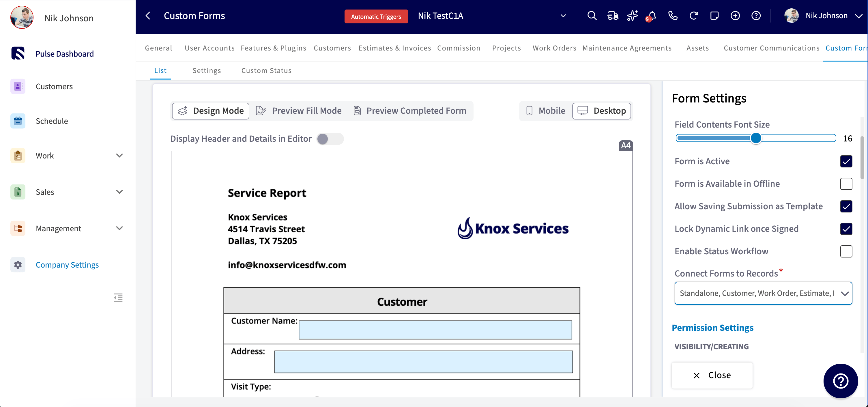This screenshot has width=868, height=407.
Task: Switch to Preview Completed Form
Action: point(410,111)
